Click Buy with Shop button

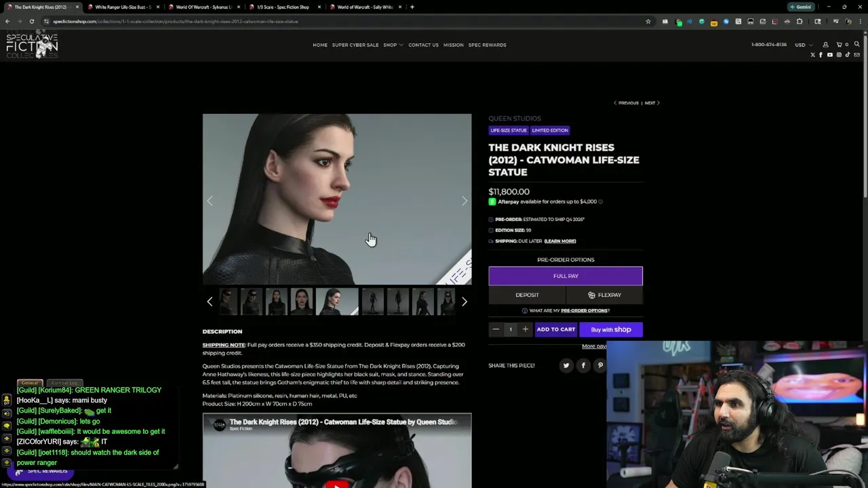(x=611, y=329)
